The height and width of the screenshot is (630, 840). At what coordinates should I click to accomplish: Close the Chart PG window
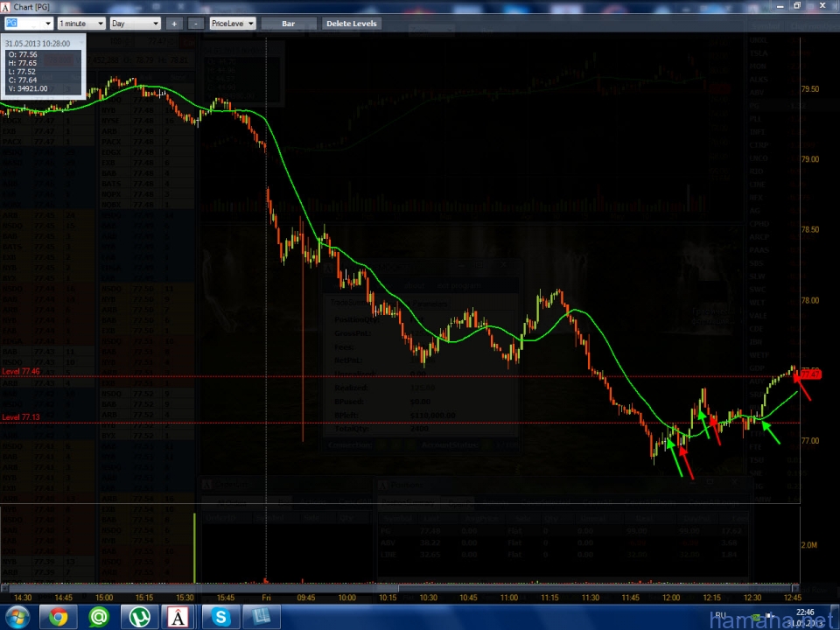pyautogui.click(x=822, y=6)
